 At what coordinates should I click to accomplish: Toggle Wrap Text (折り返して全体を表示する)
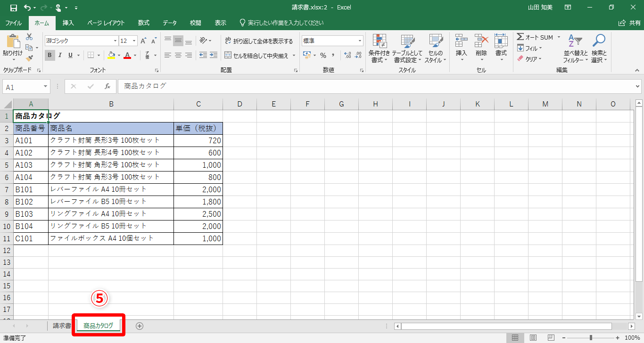point(259,41)
